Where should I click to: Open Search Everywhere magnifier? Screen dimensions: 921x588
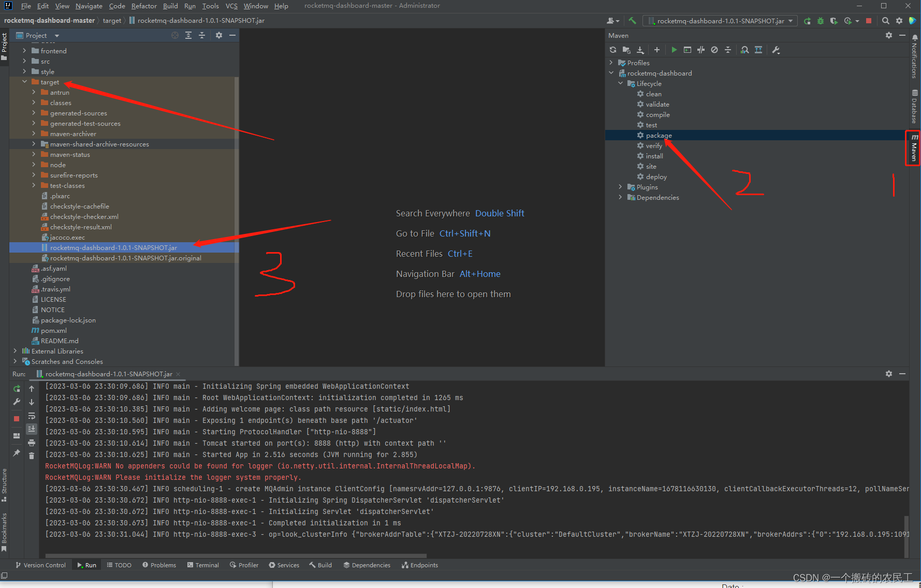pos(886,21)
